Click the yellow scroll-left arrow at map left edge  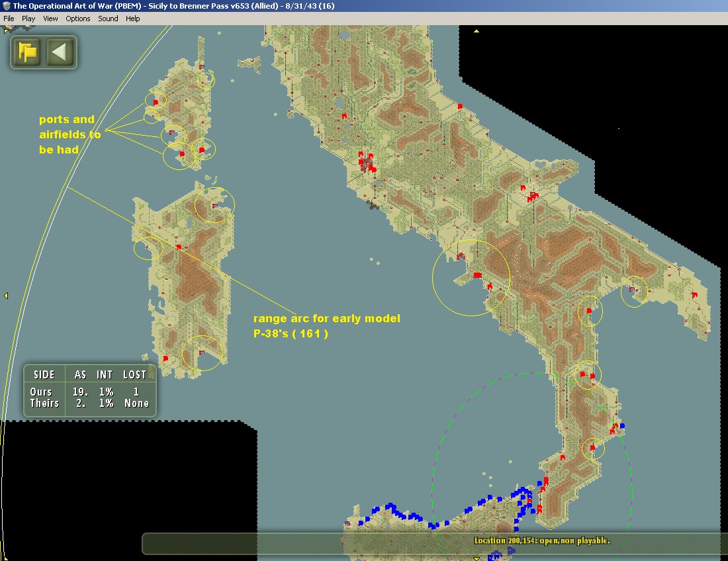click(x=6, y=296)
